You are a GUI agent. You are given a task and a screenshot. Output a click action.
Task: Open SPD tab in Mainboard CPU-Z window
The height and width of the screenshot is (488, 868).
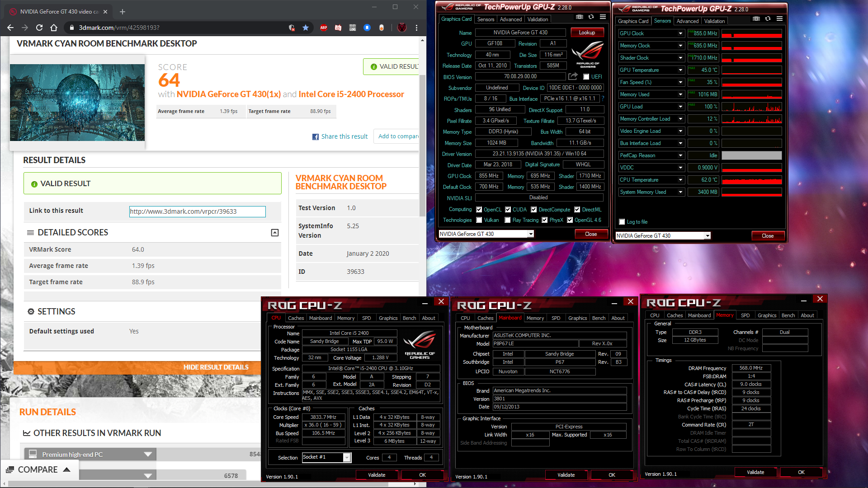[x=556, y=318]
